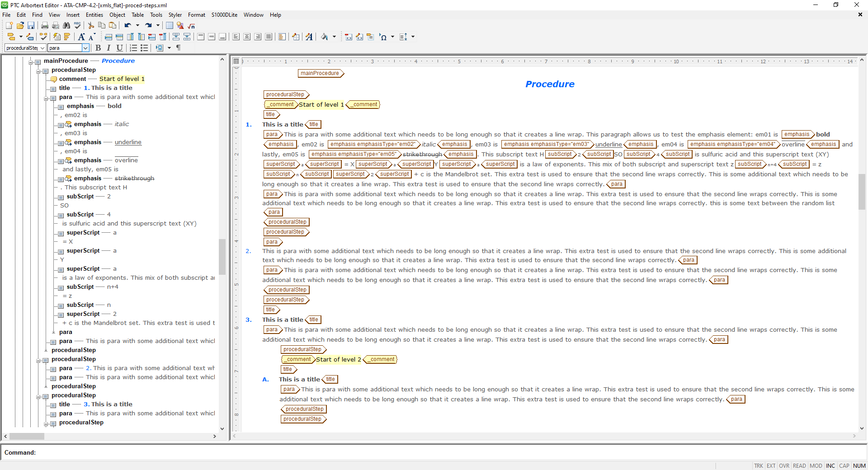Expand the Redo history dropdown arrow
868x470 pixels.
[158, 25]
